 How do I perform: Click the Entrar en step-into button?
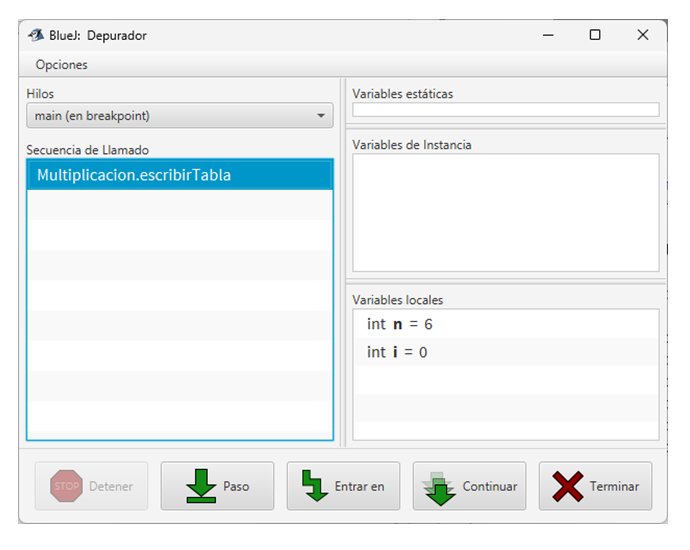343,486
